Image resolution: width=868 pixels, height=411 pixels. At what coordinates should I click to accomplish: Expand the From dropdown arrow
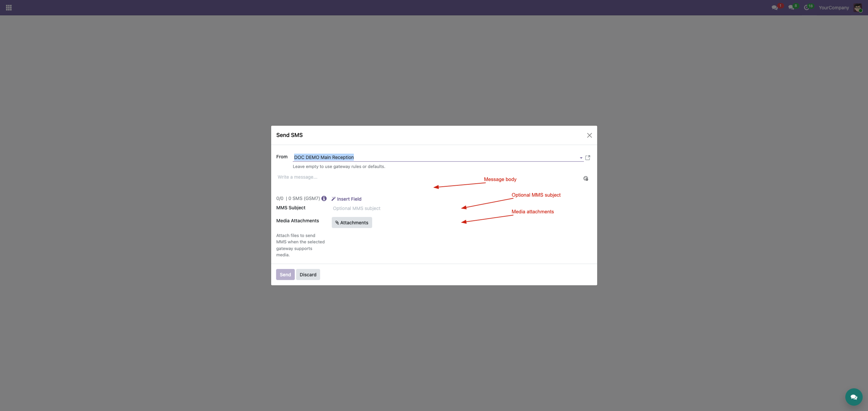click(581, 158)
